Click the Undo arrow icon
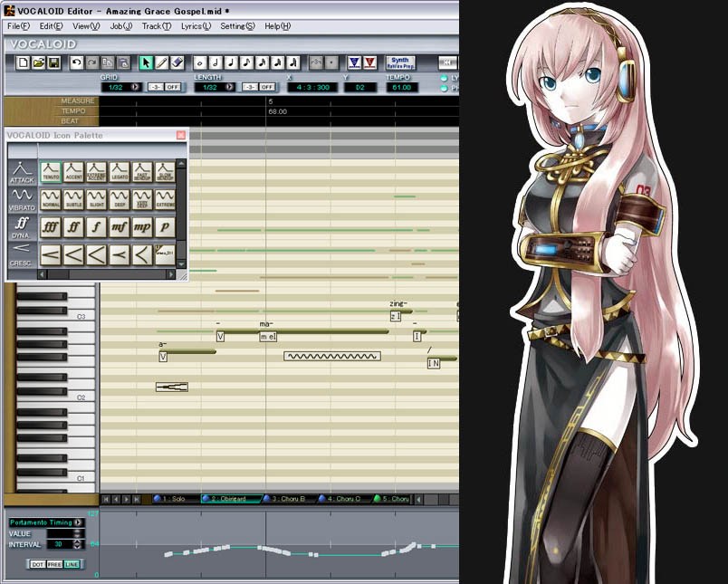The height and width of the screenshot is (584, 728). (77, 62)
